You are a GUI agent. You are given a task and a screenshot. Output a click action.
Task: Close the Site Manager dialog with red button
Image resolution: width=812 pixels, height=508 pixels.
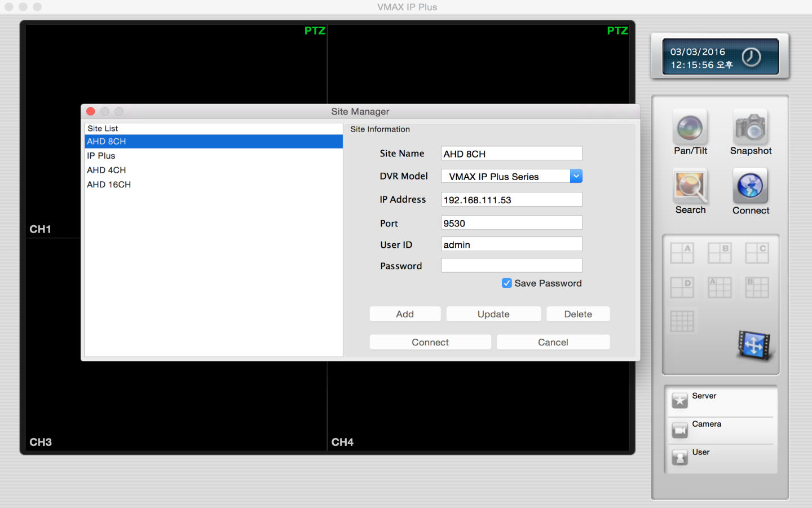[x=91, y=111]
